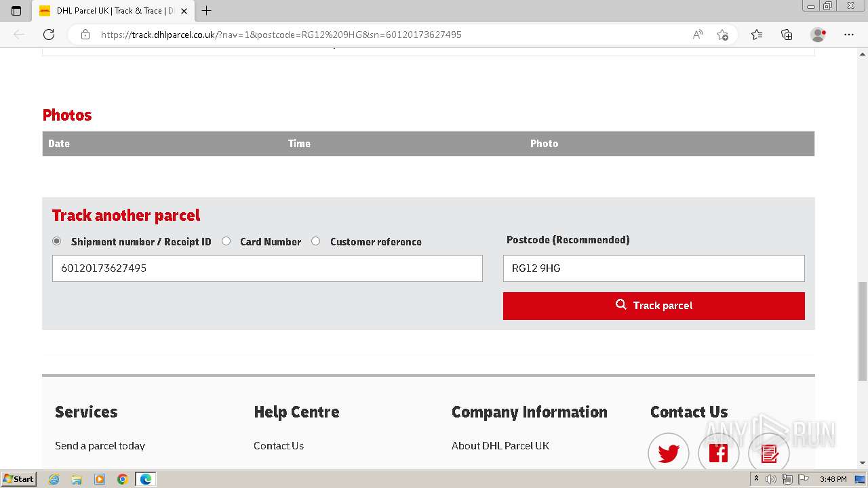This screenshot has width=868, height=488.
Task: Select Shipment number / Receipt ID option
Action: (57, 241)
